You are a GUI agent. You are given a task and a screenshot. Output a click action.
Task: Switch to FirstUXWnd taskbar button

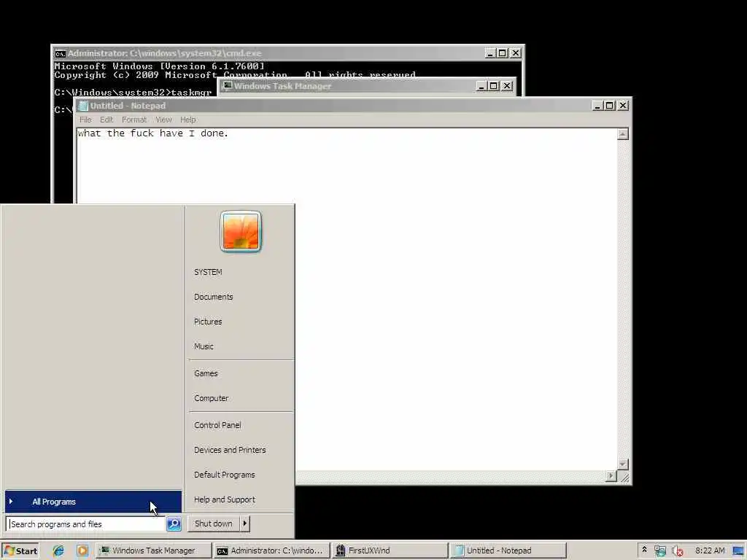click(390, 551)
